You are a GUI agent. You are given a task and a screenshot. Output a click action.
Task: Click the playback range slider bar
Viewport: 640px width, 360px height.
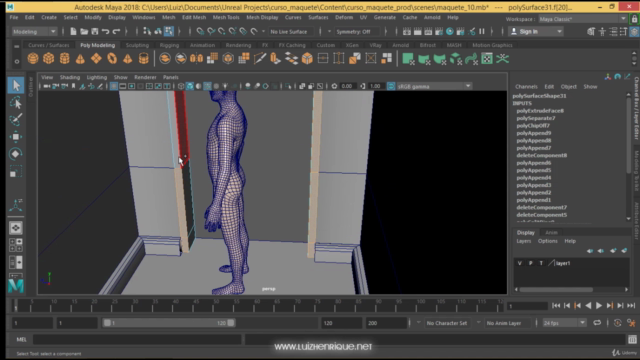169,323
